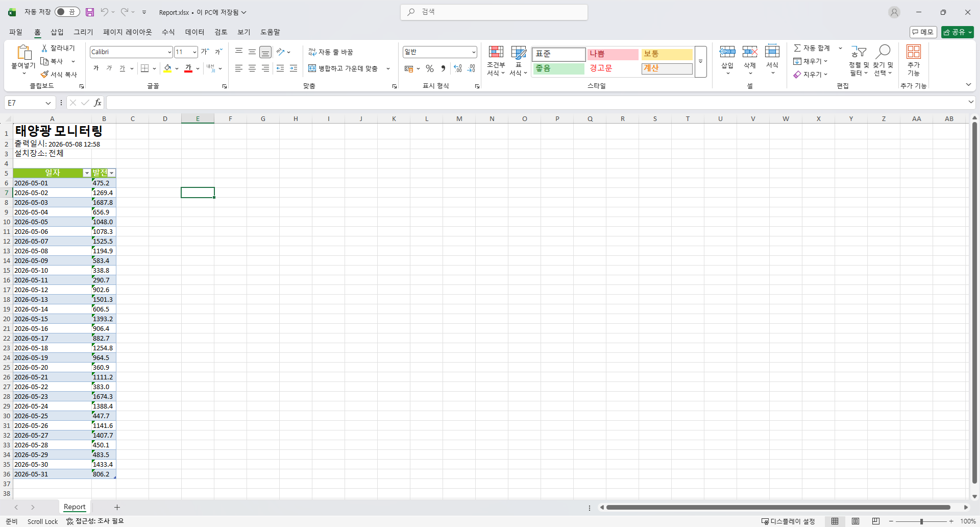Viewport: 980px width, 527px height.
Task: Expand the formula bar
Action: point(971,103)
